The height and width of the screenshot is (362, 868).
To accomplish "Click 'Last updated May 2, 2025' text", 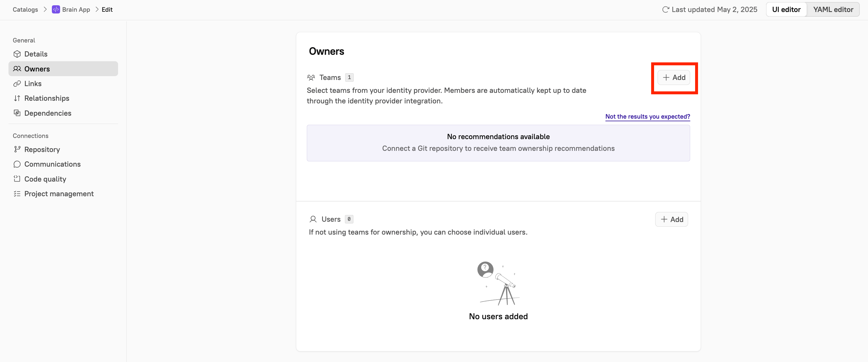I will pos(714,9).
